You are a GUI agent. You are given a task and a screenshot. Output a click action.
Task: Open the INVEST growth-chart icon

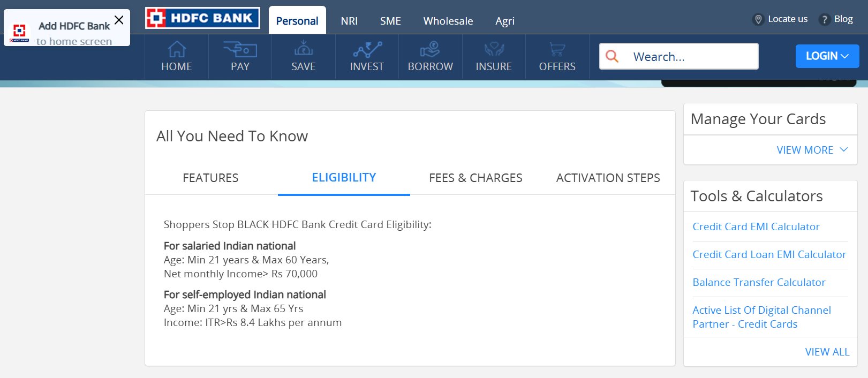click(367, 49)
